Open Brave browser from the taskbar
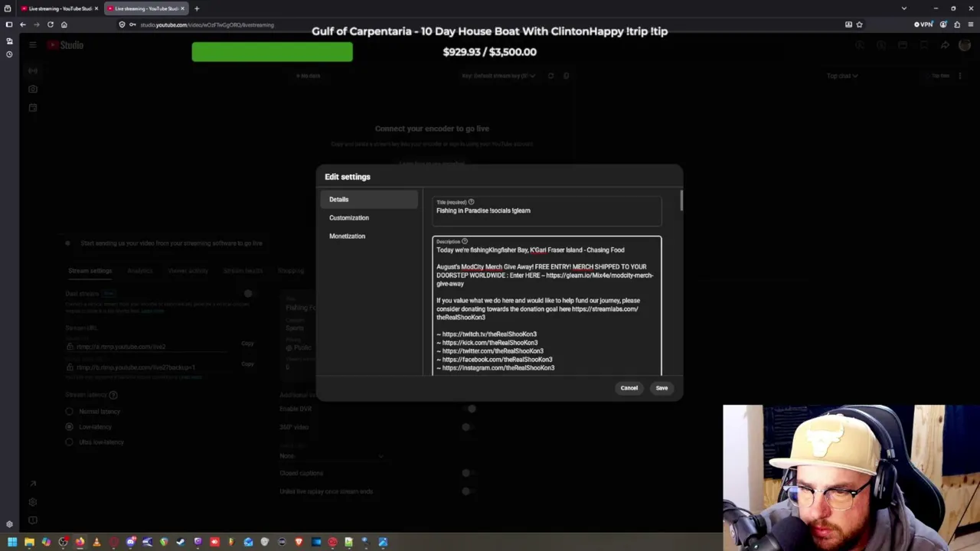 point(299,543)
